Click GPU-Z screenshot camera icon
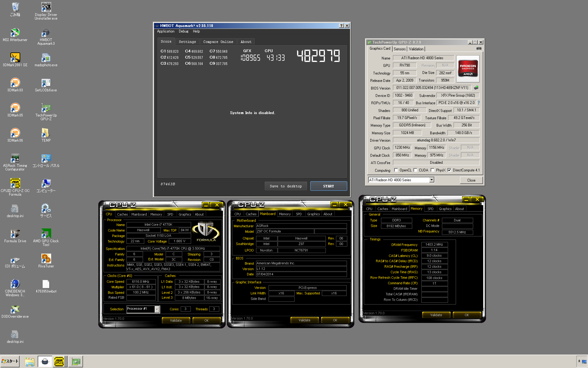The image size is (588, 368). 479,48
